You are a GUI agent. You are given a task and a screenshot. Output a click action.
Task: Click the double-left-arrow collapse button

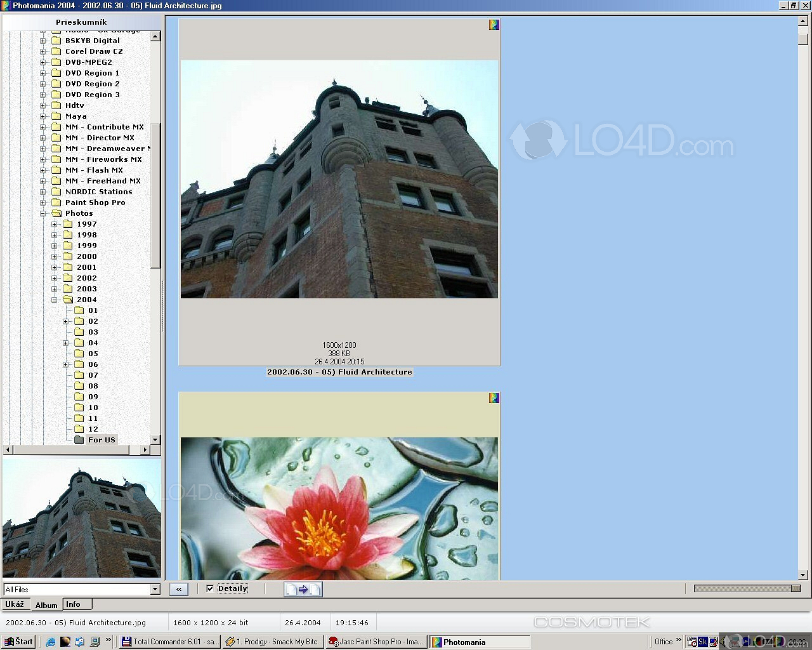(x=179, y=589)
